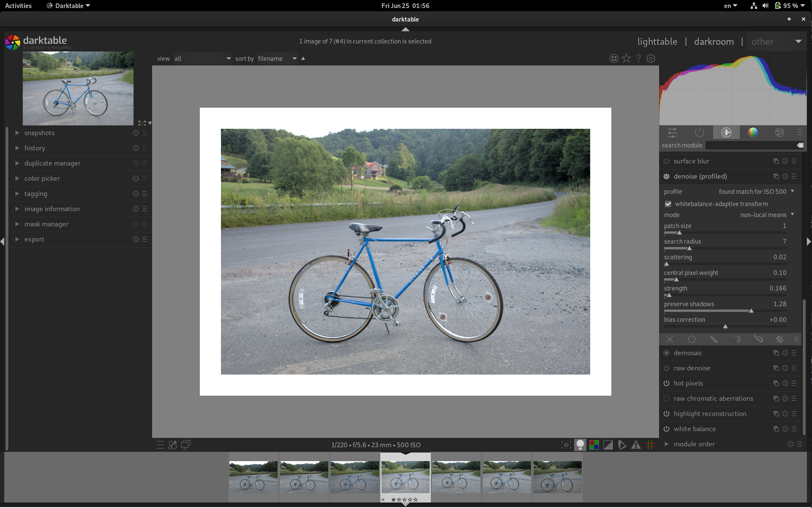Open the Darktable application menu
Viewport: 812px width, 508px height.
coord(68,6)
